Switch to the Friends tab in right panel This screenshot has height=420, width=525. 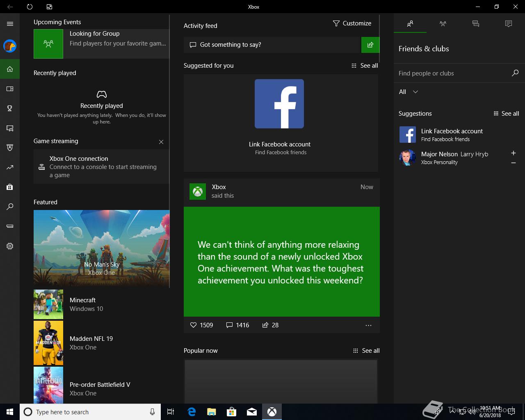pyautogui.click(x=410, y=24)
